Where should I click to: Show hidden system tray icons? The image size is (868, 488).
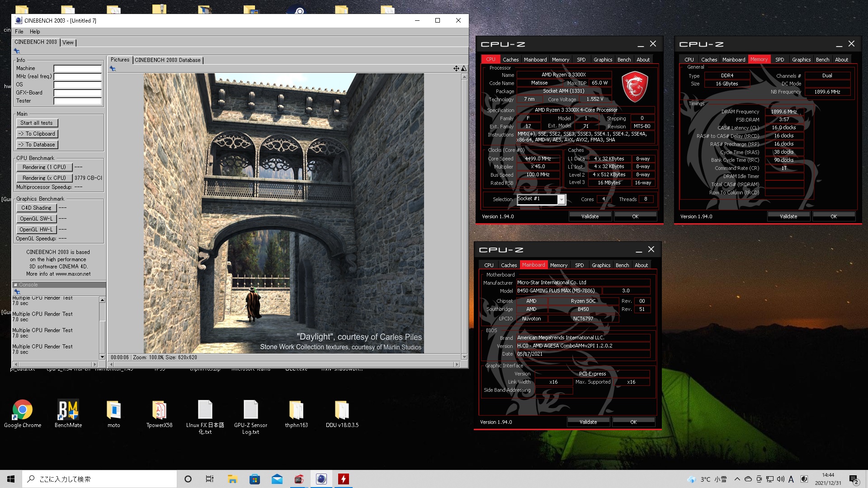(737, 479)
